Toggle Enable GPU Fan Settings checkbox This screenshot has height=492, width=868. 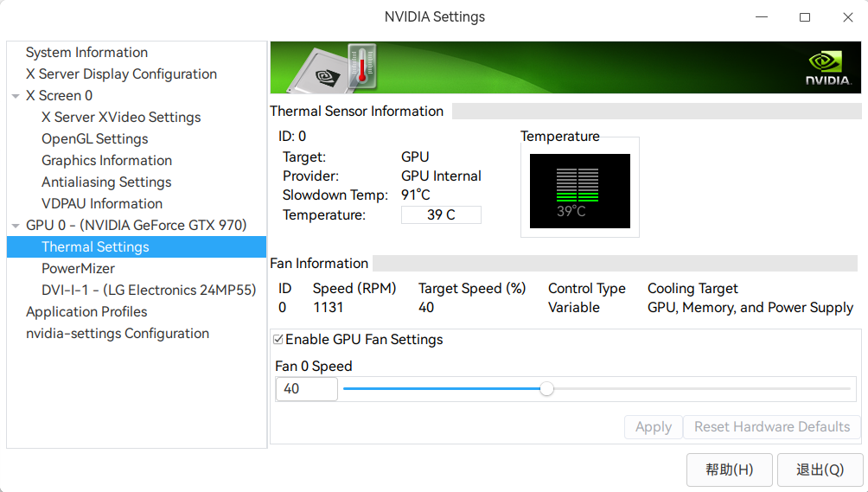click(278, 339)
